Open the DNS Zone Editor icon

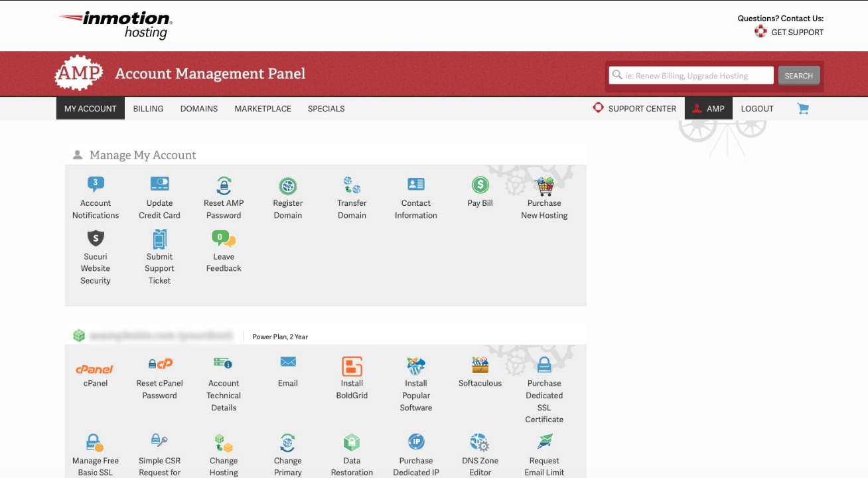(480, 443)
